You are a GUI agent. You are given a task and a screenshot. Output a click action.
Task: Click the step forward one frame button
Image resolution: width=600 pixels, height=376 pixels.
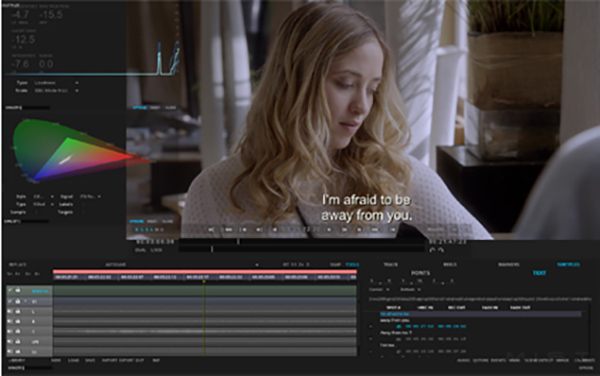pyautogui.click(x=344, y=230)
